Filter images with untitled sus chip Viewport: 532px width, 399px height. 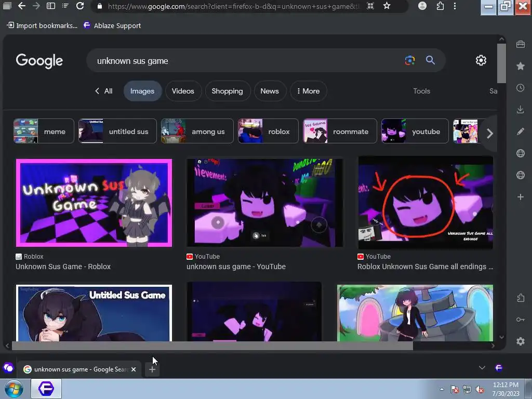click(x=117, y=131)
